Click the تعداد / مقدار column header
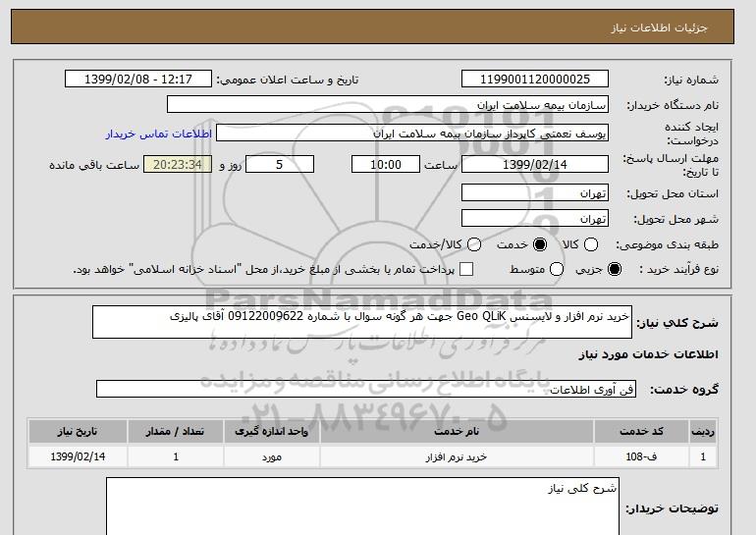 176,431
